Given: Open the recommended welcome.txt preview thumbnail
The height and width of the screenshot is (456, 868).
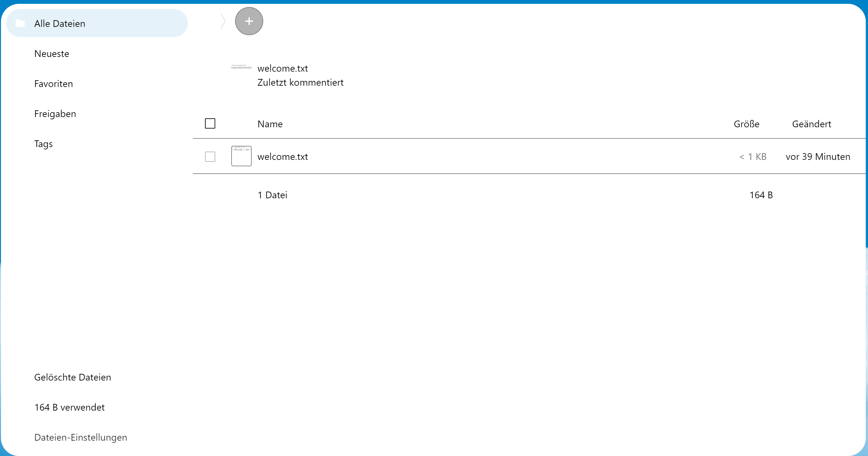Looking at the screenshot, I should (x=241, y=67).
